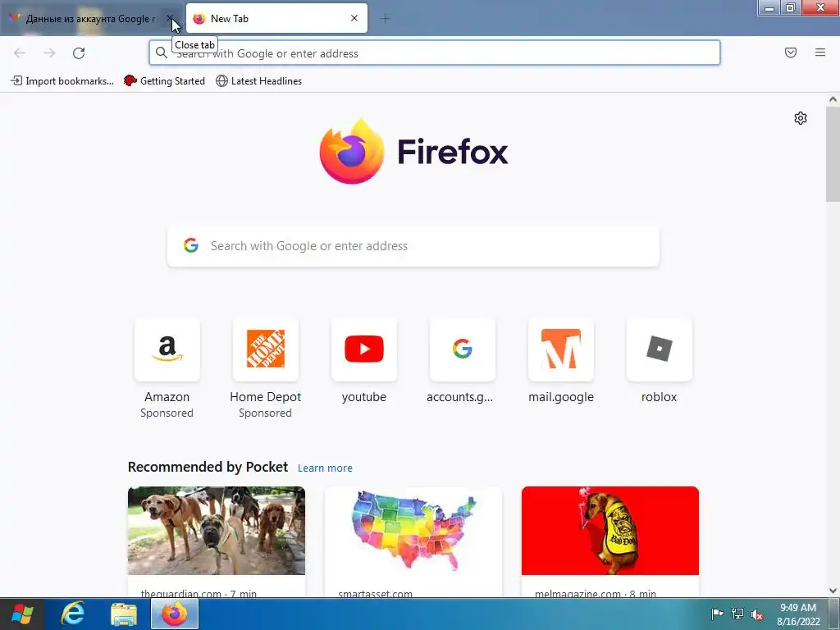This screenshot has width=840, height=630.
Task: Click Home Depot label text
Action: [265, 397]
